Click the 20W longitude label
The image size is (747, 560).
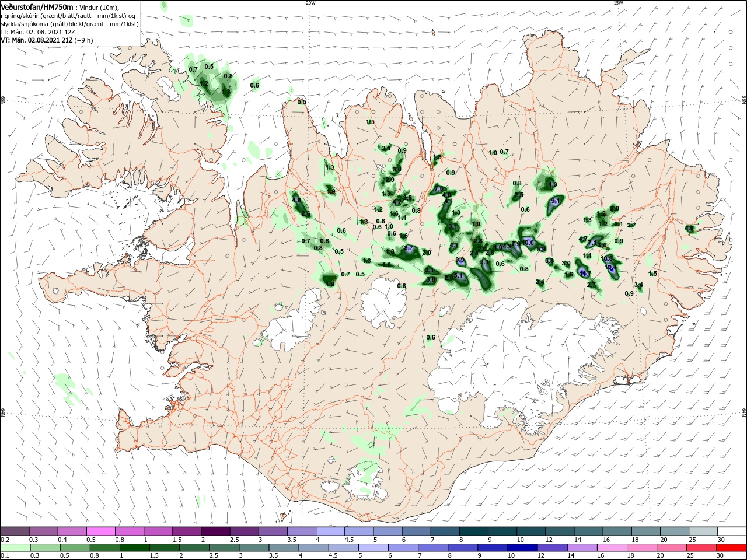pyautogui.click(x=310, y=3)
